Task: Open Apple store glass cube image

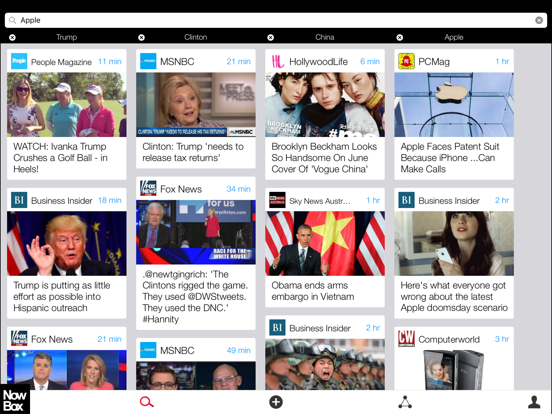Action: coord(454,105)
